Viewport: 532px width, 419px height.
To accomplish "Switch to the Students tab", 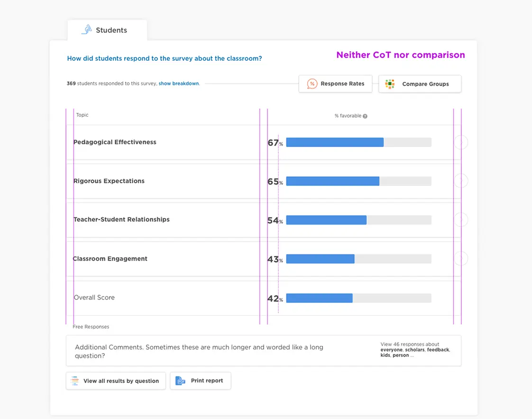I will click(107, 29).
